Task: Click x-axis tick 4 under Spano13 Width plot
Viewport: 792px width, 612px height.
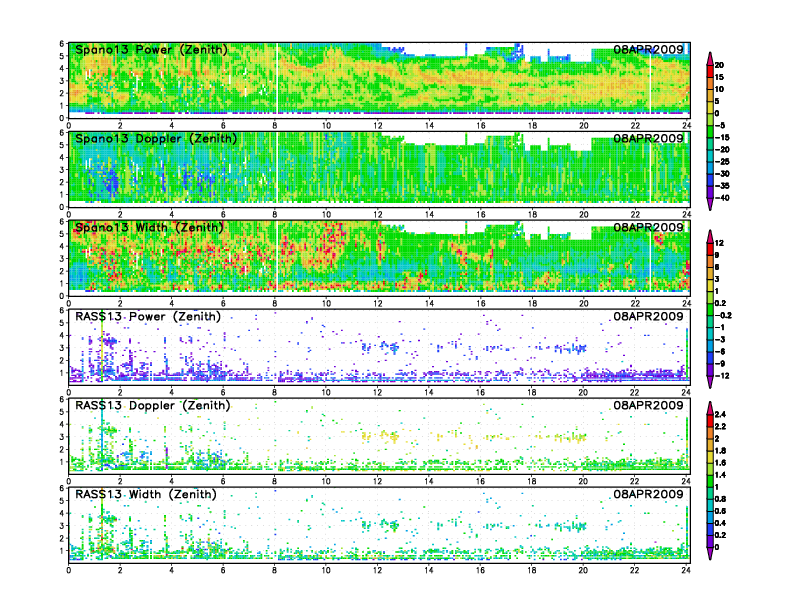Action: point(172,303)
